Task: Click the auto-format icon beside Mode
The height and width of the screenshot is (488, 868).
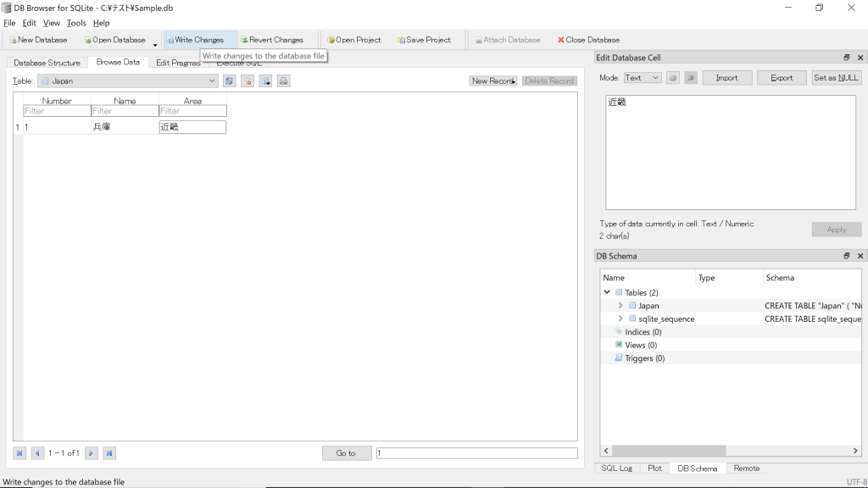Action: [x=672, y=78]
